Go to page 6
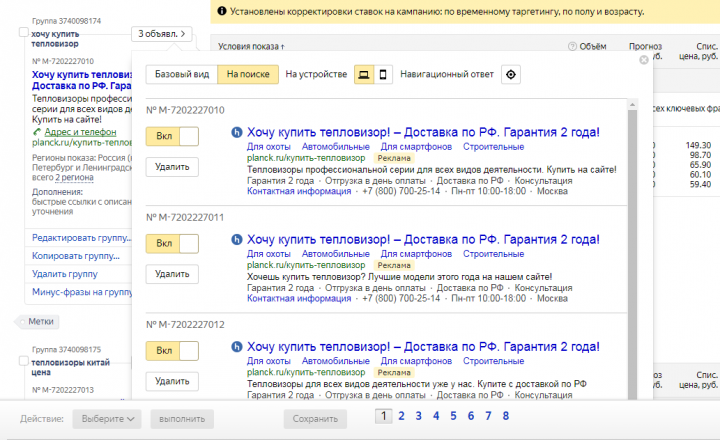Image resolution: width=720 pixels, height=440 pixels. [x=471, y=416]
